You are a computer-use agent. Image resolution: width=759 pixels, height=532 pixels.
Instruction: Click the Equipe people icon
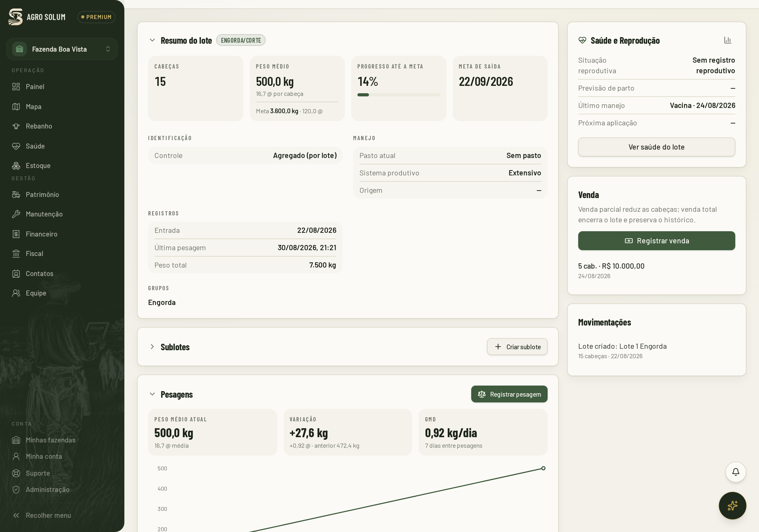(x=16, y=293)
